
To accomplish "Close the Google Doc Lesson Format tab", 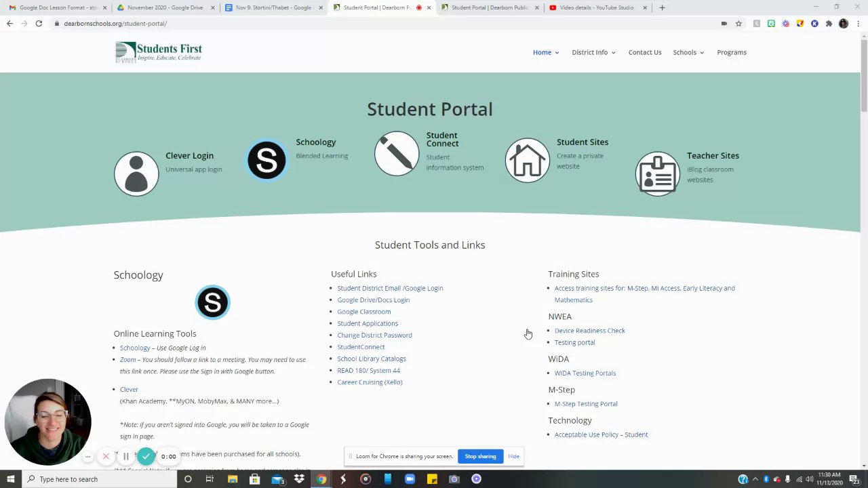I will click(104, 7).
